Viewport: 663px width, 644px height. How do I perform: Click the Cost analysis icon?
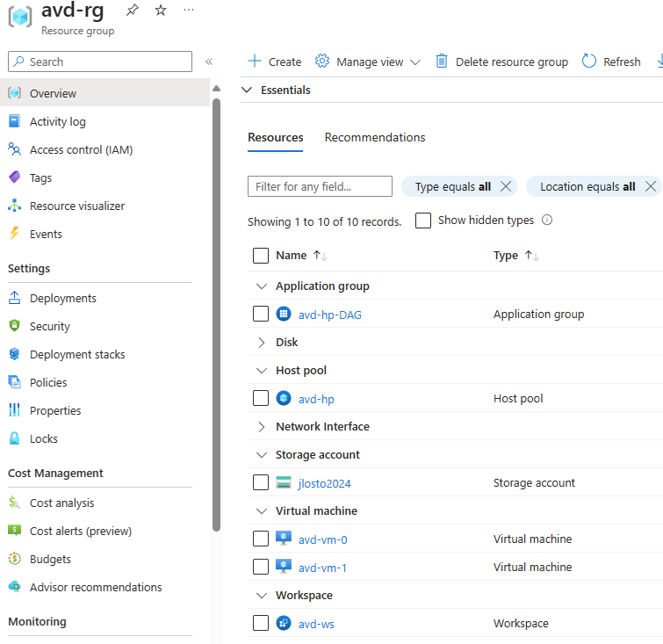coord(14,503)
